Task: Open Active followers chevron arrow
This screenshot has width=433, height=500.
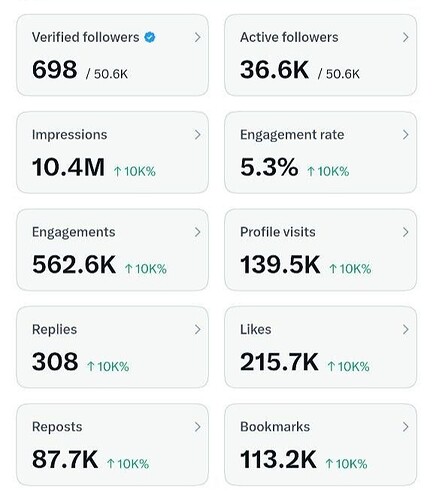Action: click(406, 37)
